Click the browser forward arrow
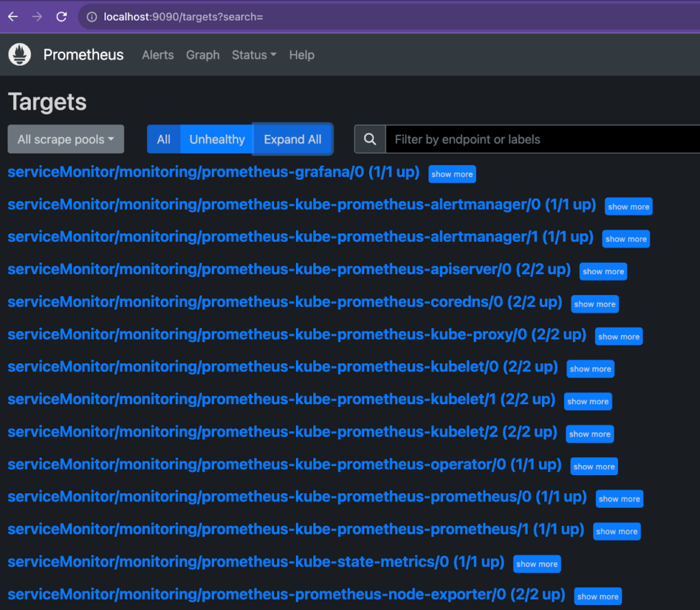This screenshot has width=700, height=610. click(x=37, y=16)
